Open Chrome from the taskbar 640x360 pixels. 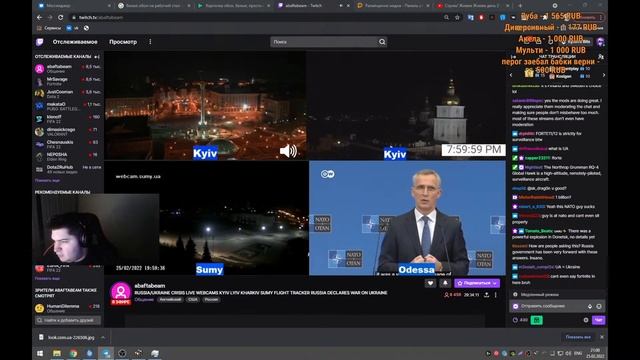73,353
